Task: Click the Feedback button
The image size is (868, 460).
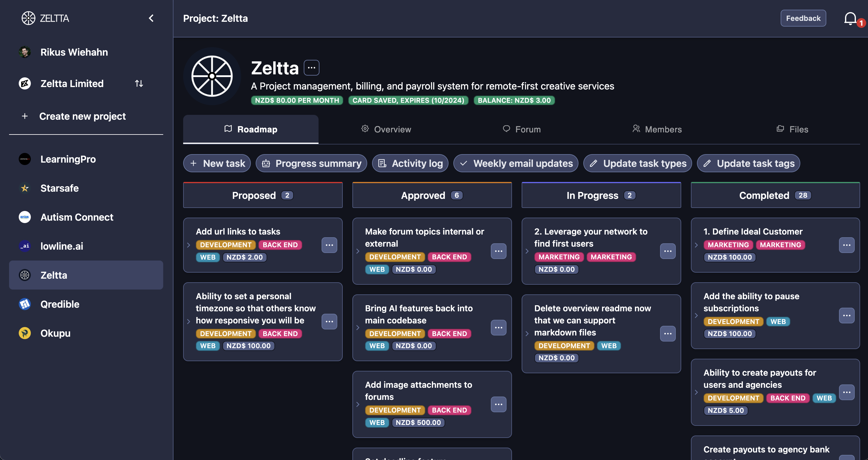Action: tap(803, 18)
